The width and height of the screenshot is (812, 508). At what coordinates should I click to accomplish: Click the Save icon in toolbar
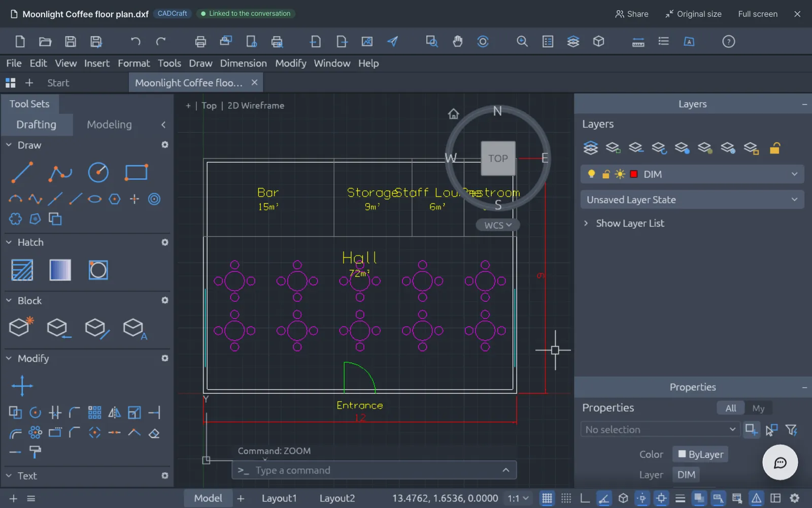click(71, 42)
